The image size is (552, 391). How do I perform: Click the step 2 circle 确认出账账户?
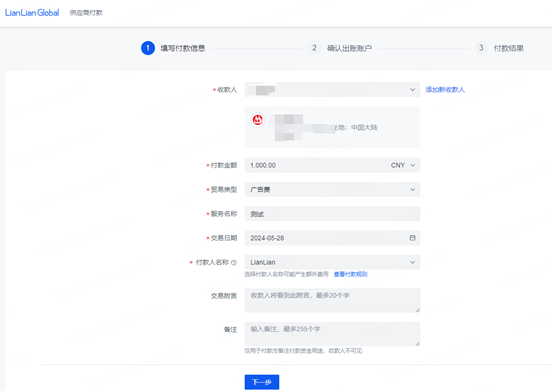click(x=314, y=48)
